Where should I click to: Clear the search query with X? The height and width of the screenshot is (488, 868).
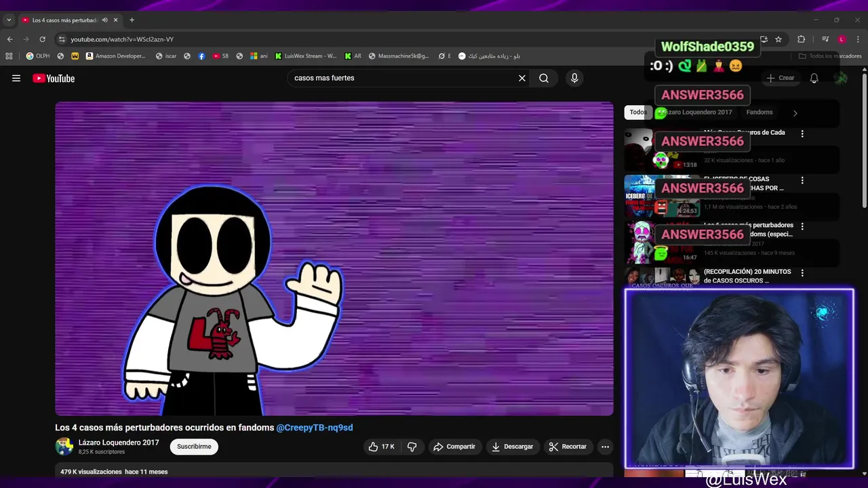(x=522, y=79)
